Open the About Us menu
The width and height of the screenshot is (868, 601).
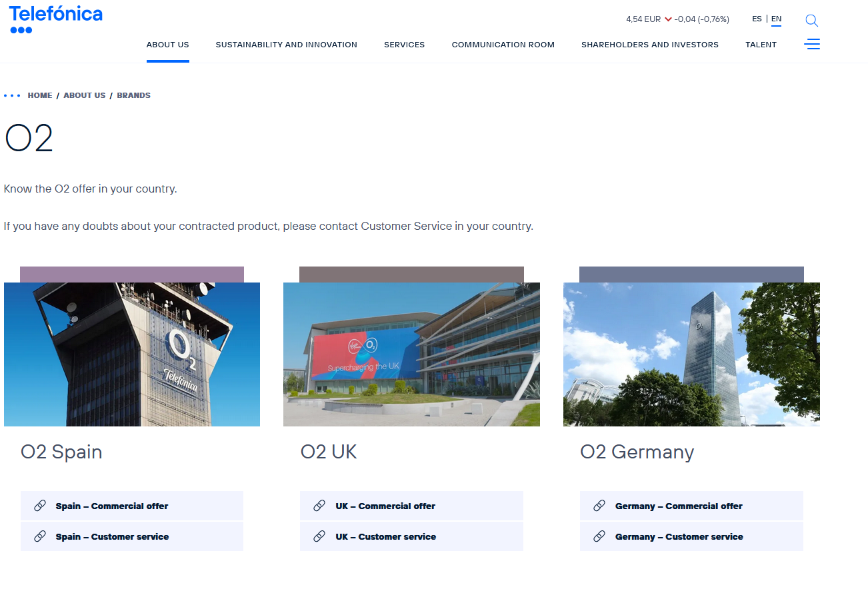(168, 45)
